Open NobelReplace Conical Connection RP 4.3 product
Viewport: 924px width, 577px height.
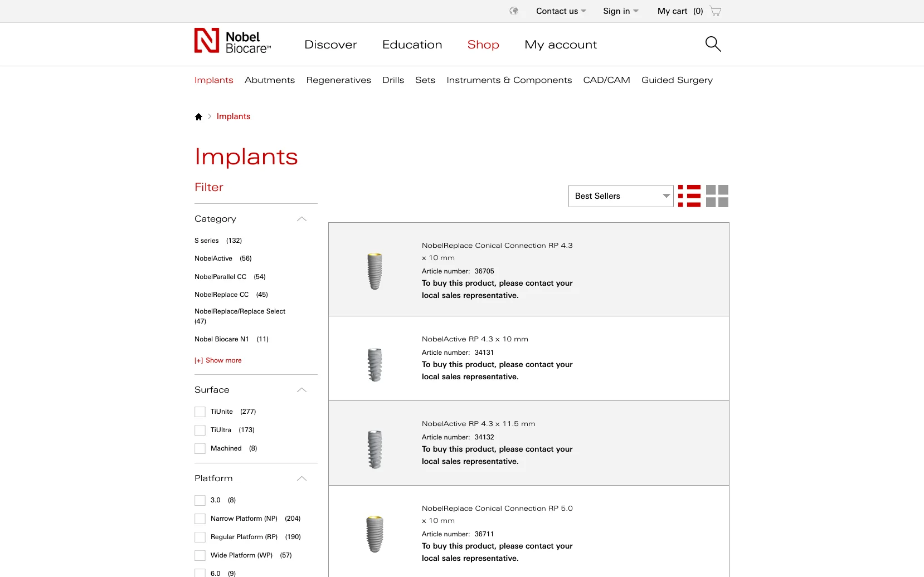click(497, 251)
